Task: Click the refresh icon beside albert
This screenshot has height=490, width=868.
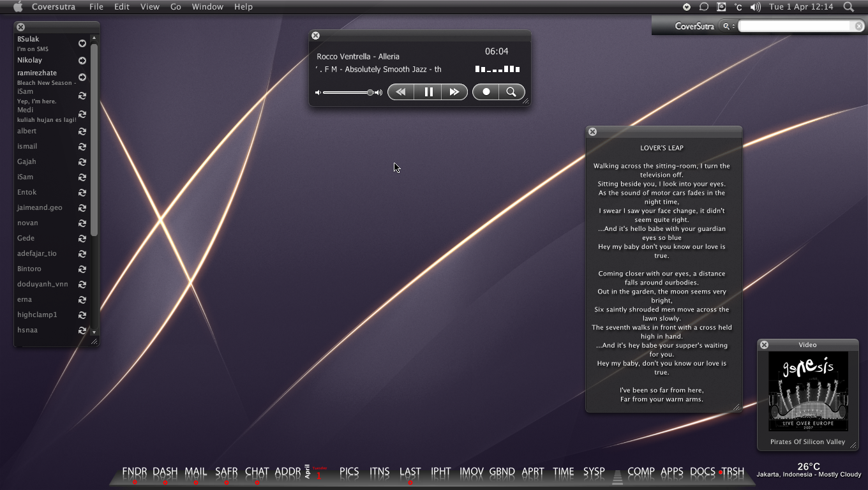Action: 82,131
